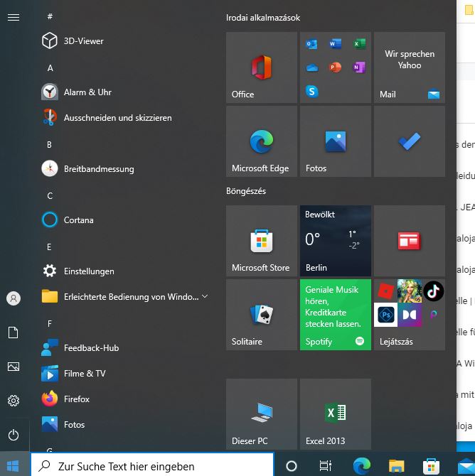Screen dimensions: 475x476
Task: Jump via the # index header
Action: 50,16
